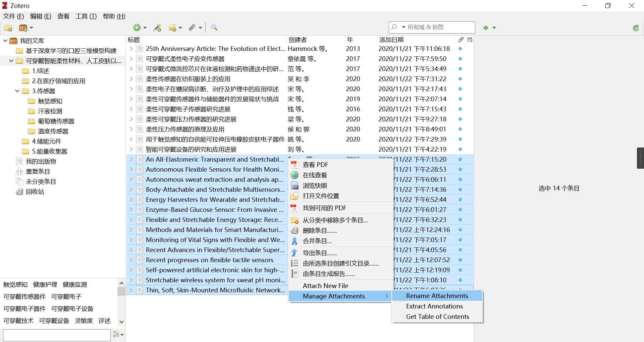
Task: Open Advanced Search magnifier icon
Action: click(x=214, y=27)
